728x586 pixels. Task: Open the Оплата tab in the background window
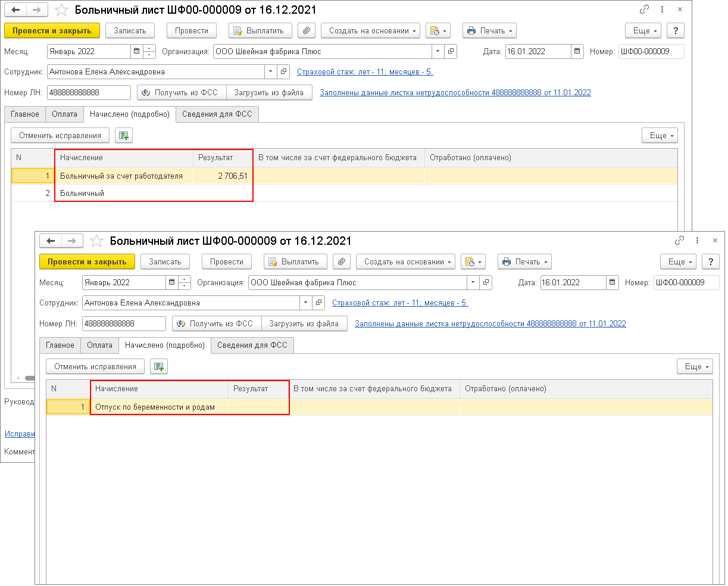point(64,114)
